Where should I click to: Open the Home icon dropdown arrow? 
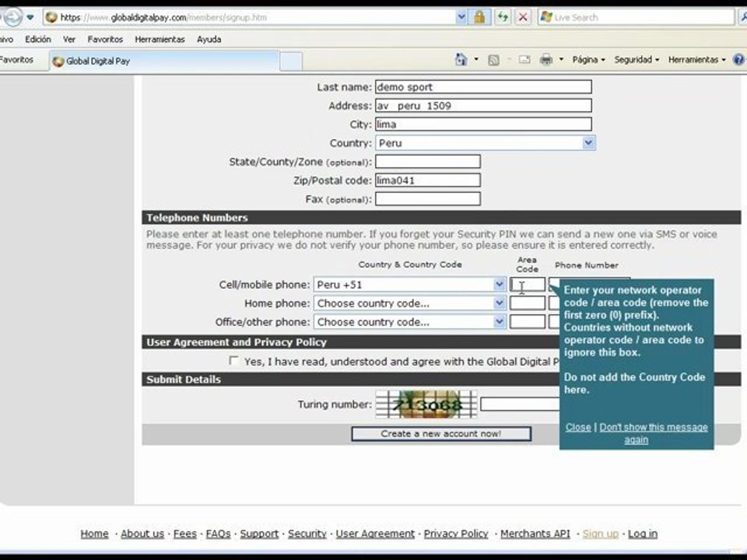476,60
